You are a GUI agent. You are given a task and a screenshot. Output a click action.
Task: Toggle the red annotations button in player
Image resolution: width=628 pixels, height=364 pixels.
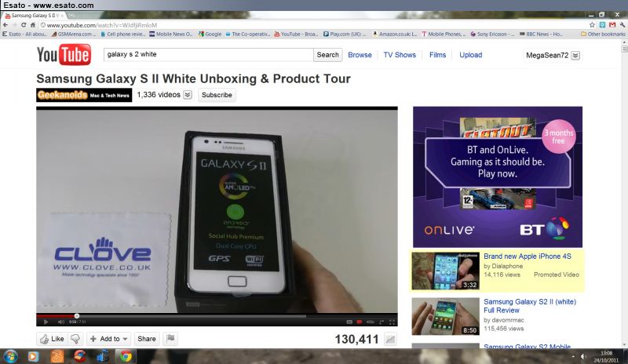(x=360, y=322)
